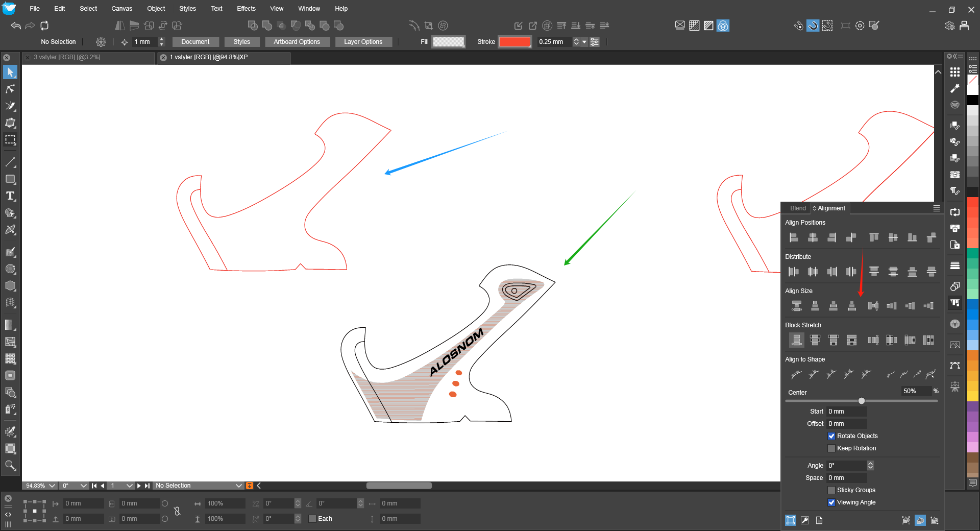Open the Alignment panel options menu
This screenshot has width=980, height=531.
click(x=936, y=208)
